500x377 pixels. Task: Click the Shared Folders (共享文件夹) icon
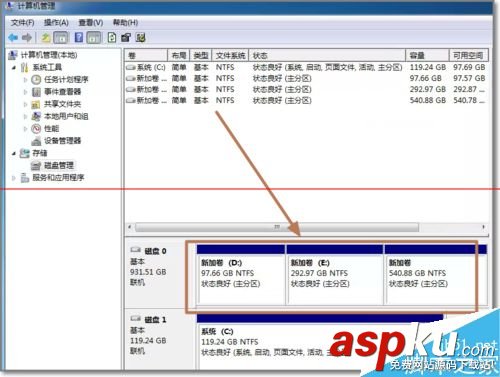pos(36,104)
